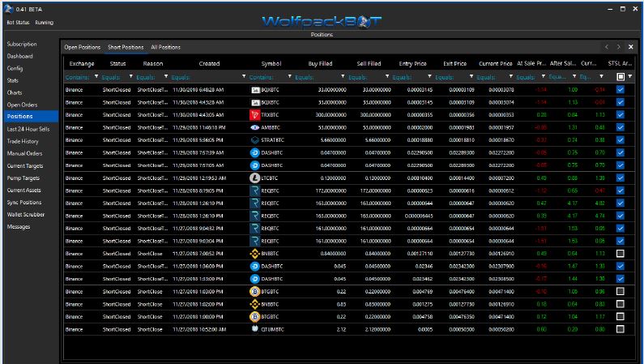Open Charts in the sidebar
644x364 pixels.
pos(15,92)
